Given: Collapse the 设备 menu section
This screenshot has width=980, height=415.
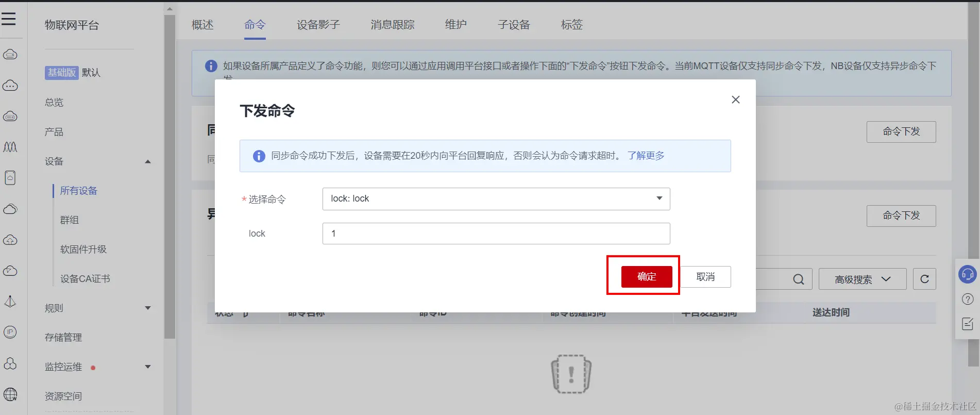Looking at the screenshot, I should (148, 161).
